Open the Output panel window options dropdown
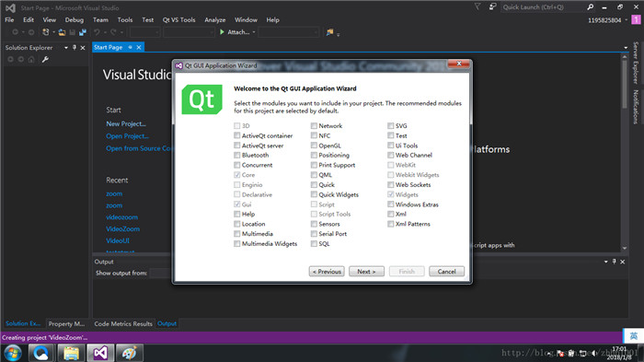 [605, 262]
